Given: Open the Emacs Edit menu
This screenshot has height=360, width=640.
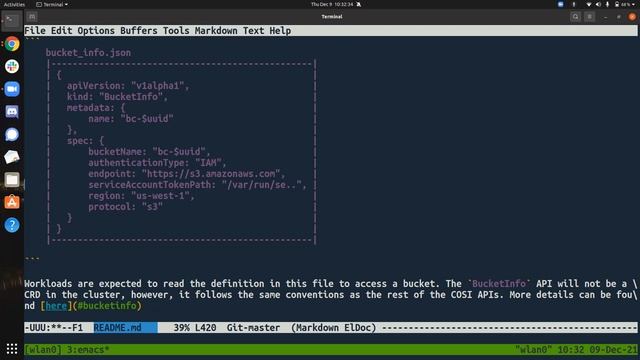Looking at the screenshot, I should 61,31.
